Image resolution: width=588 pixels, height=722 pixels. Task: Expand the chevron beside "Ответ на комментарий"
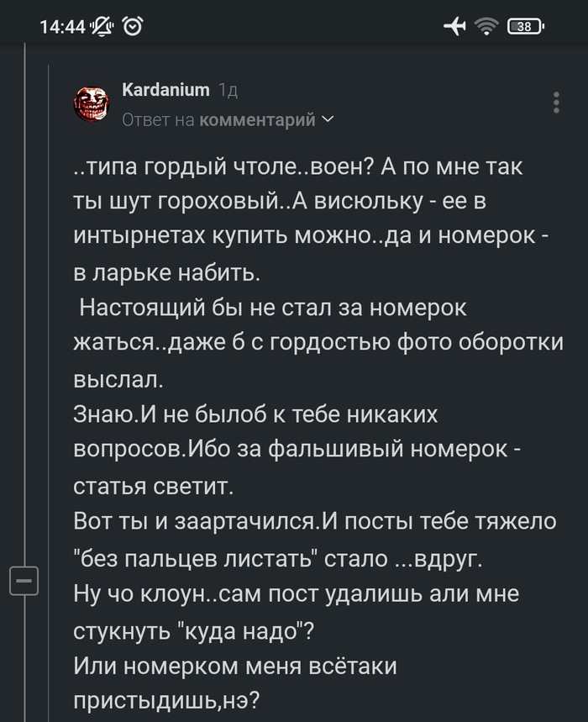(x=328, y=119)
